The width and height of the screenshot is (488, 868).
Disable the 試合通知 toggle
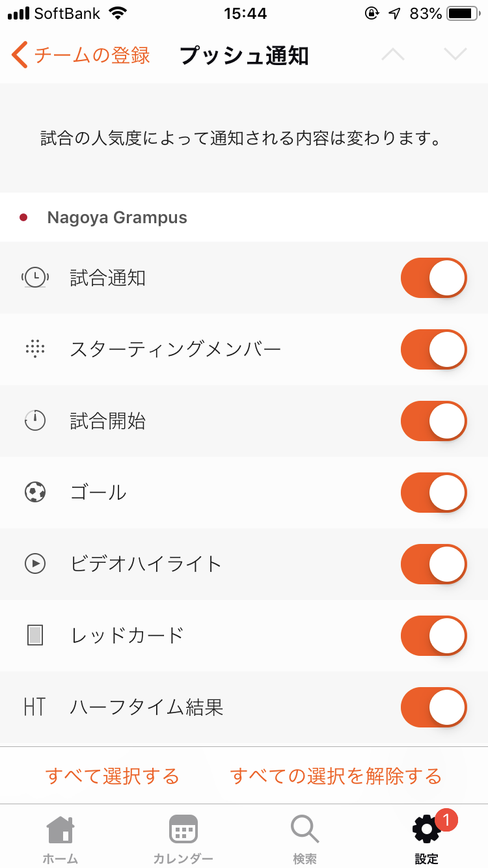pos(433,278)
